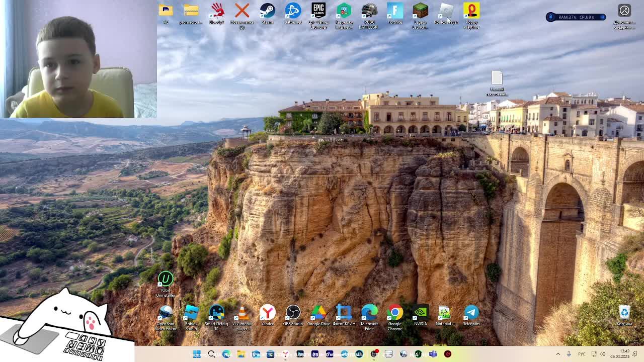The height and width of the screenshot is (362, 644).
Task: Launch Battle.net from the desktop
Action: [293, 14]
